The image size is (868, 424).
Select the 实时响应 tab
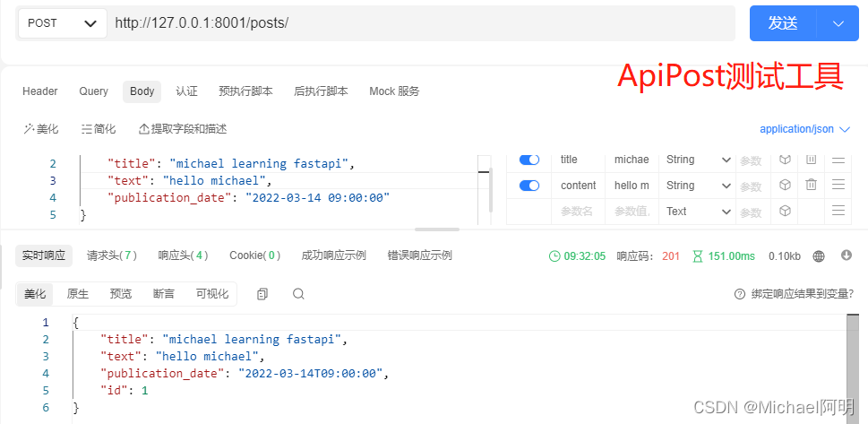point(44,255)
